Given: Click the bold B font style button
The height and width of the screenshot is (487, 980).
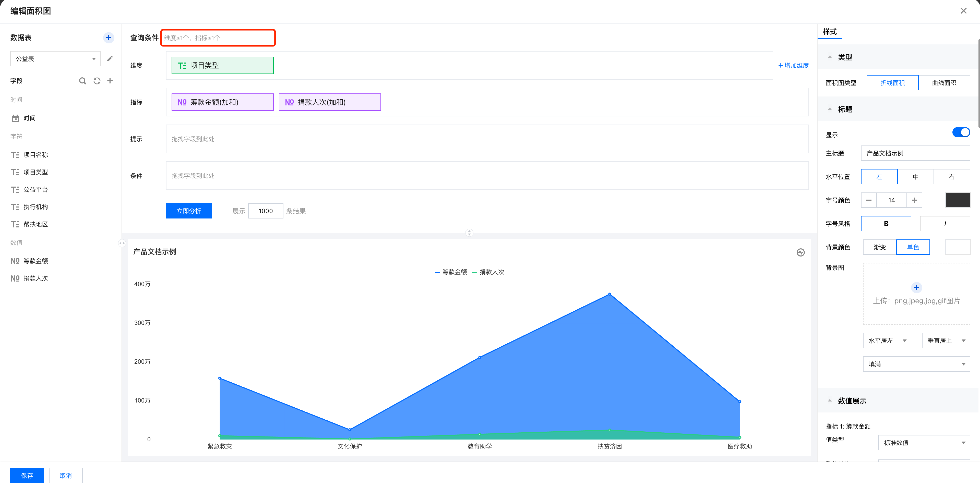Looking at the screenshot, I should [886, 224].
